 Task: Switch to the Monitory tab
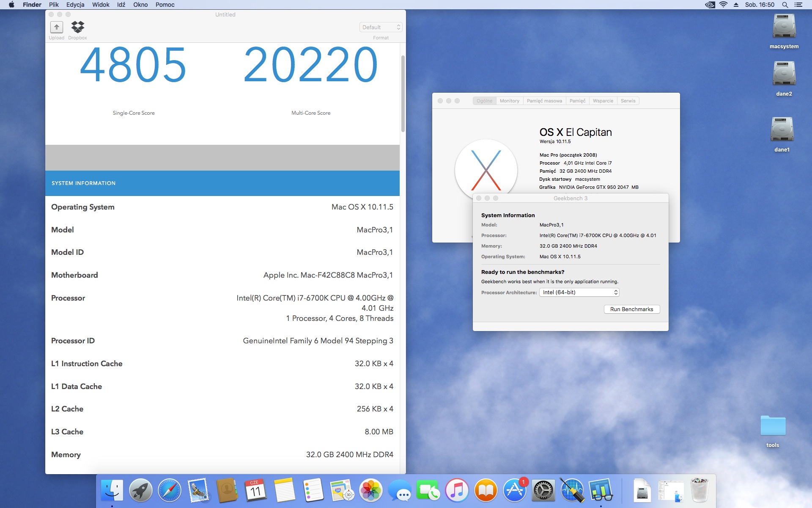[509, 101]
